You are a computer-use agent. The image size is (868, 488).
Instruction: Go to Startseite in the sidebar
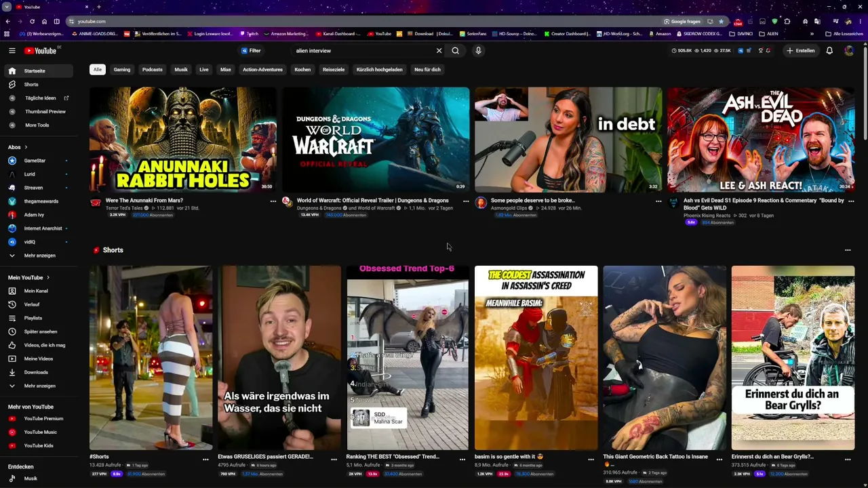click(x=39, y=71)
